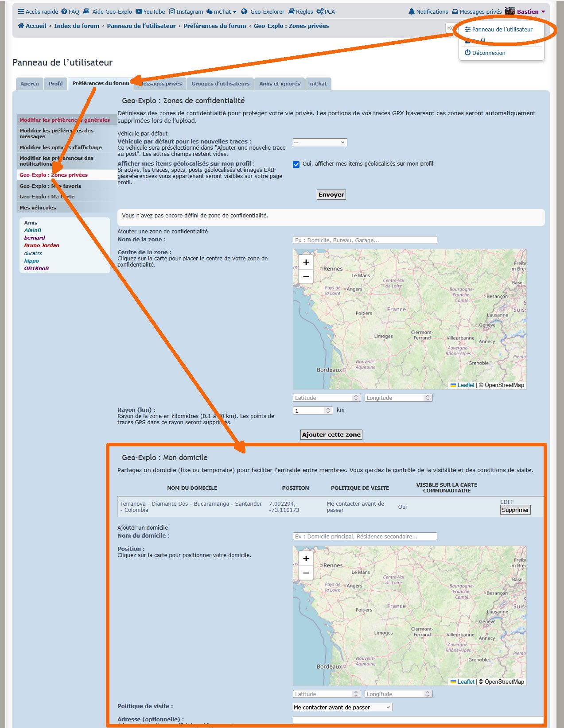Open the Politique de visite dropdown

coord(342,707)
